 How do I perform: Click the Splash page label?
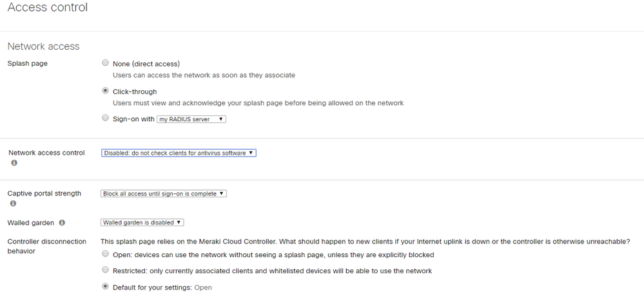[27, 64]
